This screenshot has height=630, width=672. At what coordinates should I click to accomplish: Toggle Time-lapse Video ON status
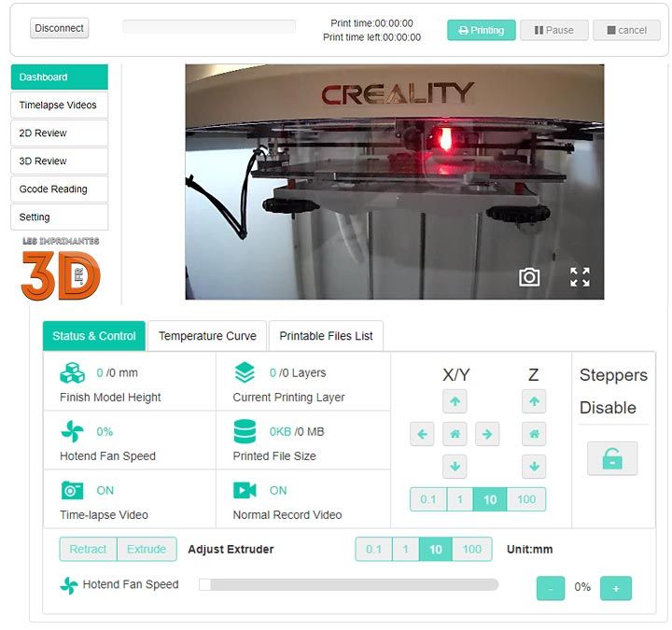pos(105,490)
